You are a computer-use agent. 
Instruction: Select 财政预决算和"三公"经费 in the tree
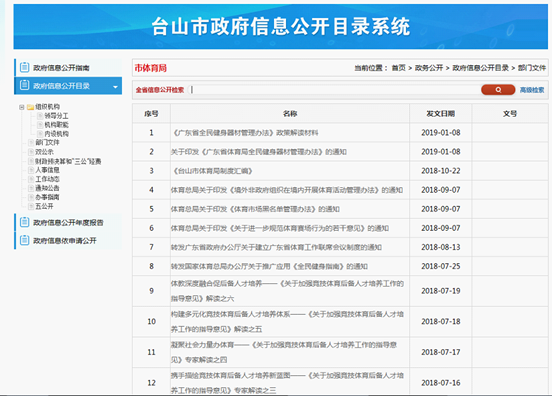(68, 161)
